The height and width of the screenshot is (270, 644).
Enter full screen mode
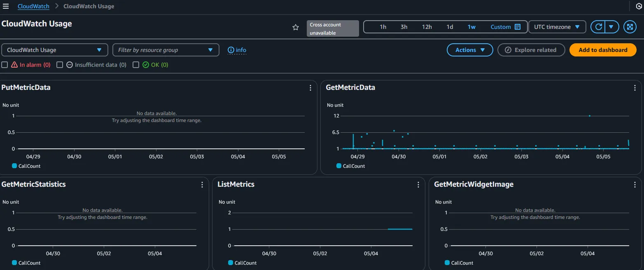pos(630,27)
